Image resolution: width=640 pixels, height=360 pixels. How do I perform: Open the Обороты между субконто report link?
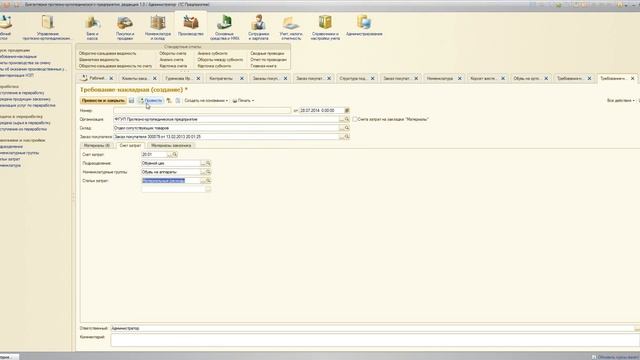coord(220,60)
